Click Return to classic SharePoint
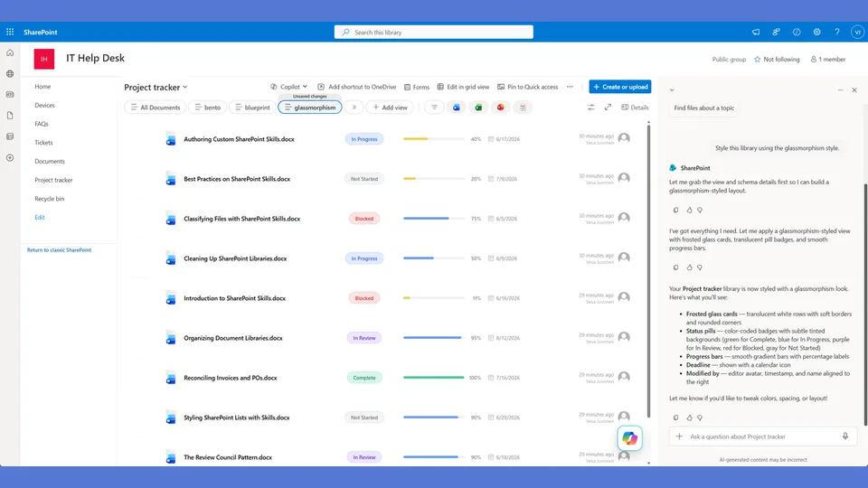Screen dimensions: 868x488 point(60,250)
